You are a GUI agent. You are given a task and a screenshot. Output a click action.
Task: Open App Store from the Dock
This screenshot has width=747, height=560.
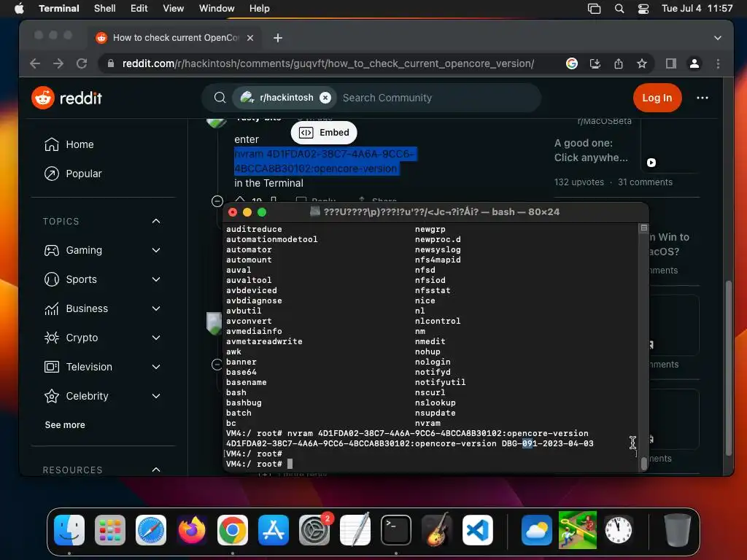[274, 529]
